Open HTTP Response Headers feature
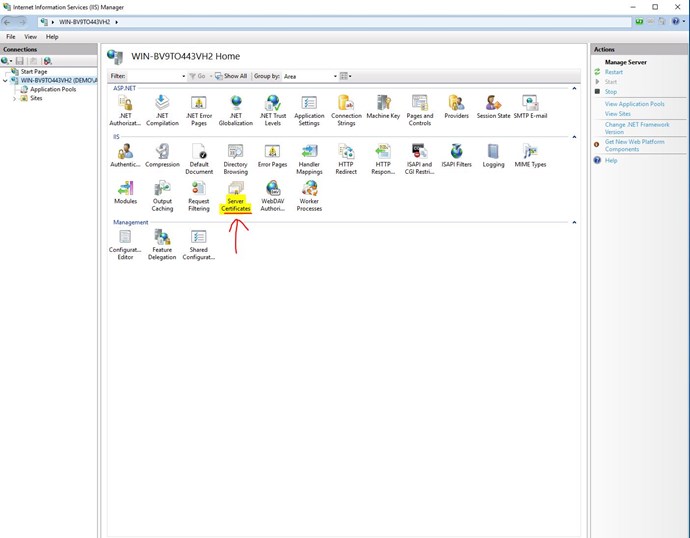The image size is (690, 538). [x=383, y=159]
